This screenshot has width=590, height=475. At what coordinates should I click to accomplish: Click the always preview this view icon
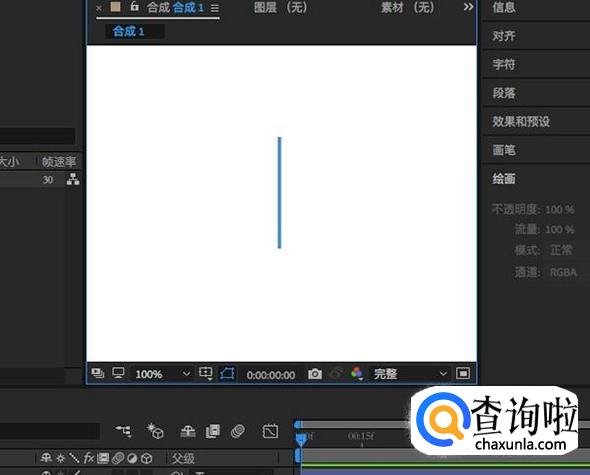click(97, 373)
